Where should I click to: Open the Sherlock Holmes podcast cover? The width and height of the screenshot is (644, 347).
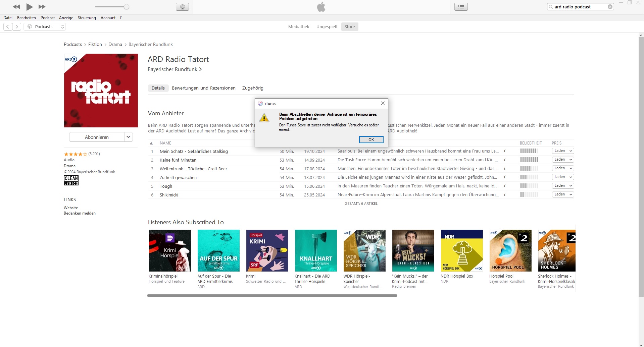[557, 250]
